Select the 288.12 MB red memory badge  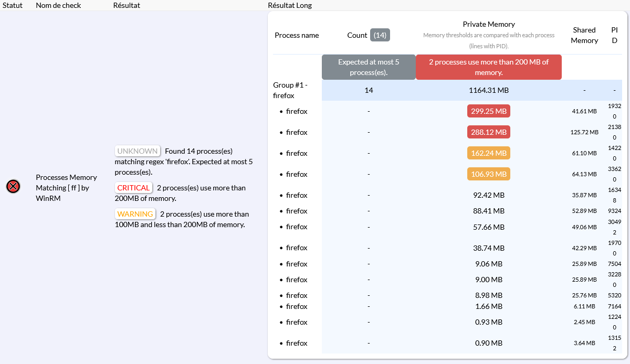coord(488,132)
